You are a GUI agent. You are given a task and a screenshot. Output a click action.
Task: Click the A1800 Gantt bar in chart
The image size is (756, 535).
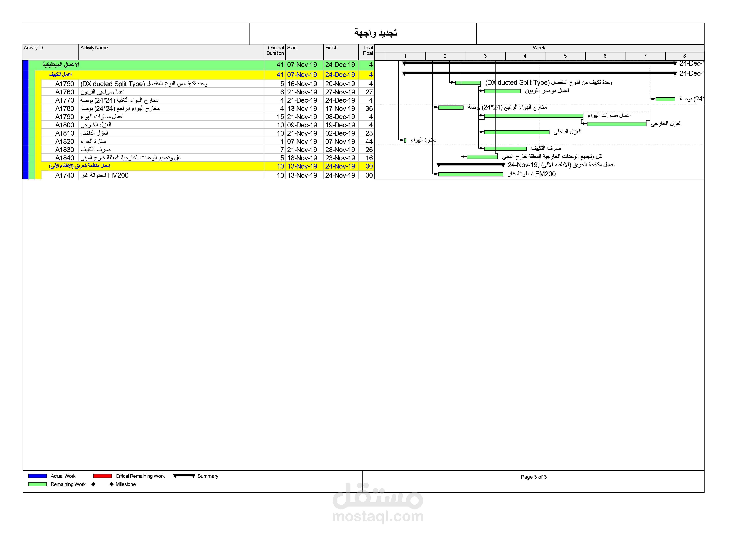tap(616, 124)
